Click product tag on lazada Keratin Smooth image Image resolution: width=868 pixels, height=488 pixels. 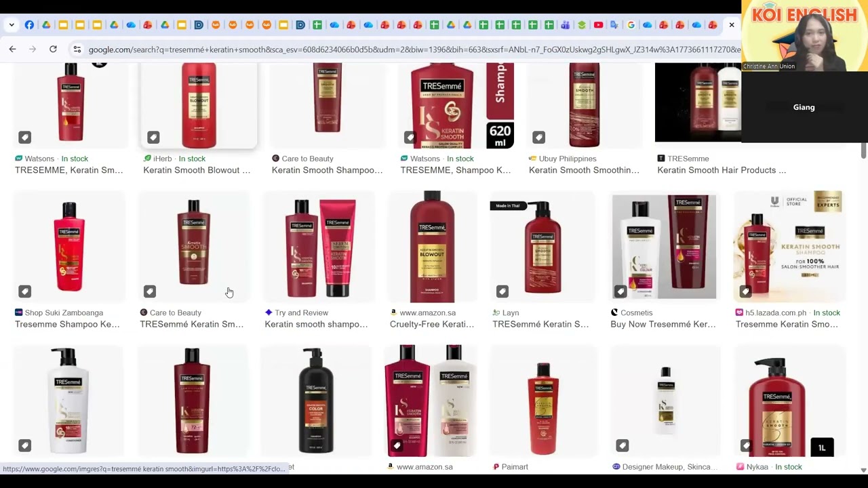[745, 291]
